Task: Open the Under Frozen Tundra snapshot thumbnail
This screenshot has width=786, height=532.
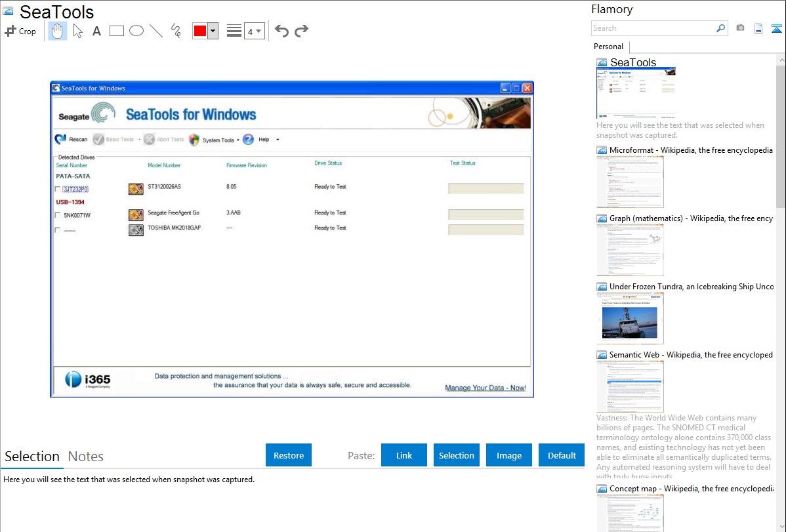Action: coord(630,318)
